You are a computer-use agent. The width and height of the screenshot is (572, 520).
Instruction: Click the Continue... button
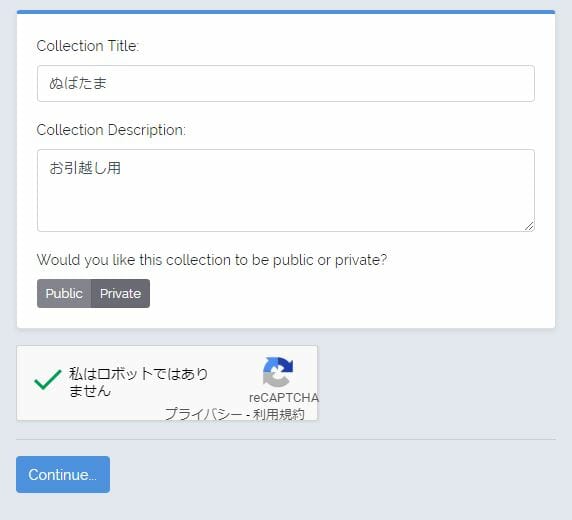click(x=63, y=474)
